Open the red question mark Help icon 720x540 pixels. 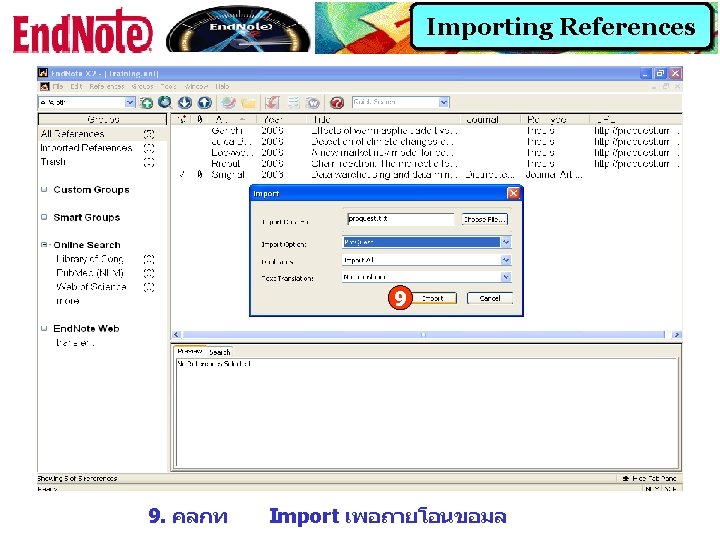point(337,102)
